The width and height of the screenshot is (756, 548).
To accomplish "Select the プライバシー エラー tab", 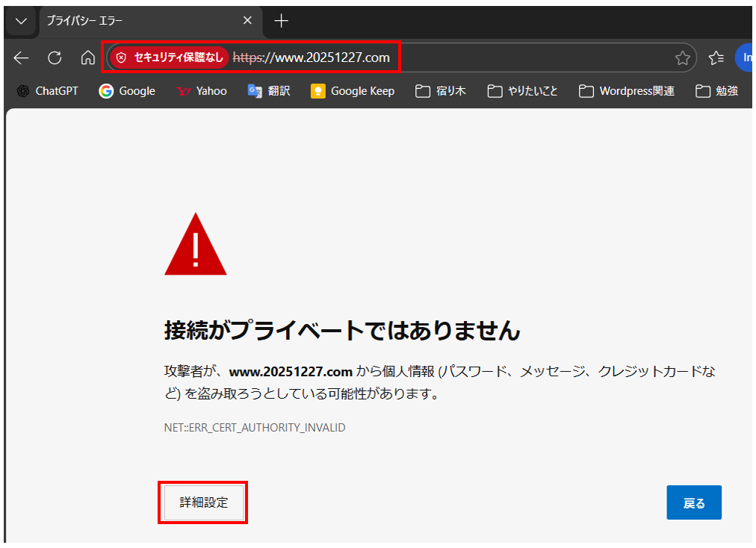I will [134, 20].
